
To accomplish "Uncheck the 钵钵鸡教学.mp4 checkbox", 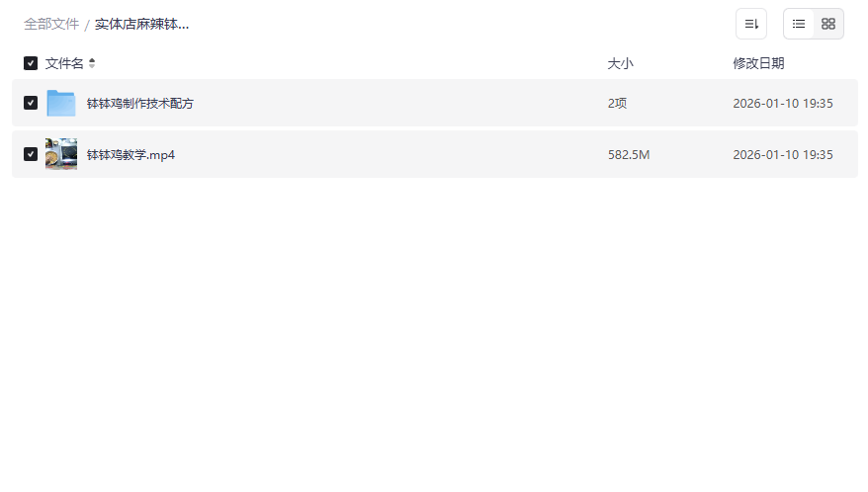I will (x=31, y=154).
